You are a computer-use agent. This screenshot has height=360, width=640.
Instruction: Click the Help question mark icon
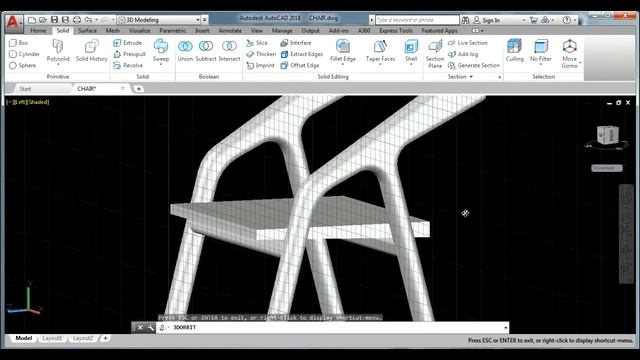point(567,20)
